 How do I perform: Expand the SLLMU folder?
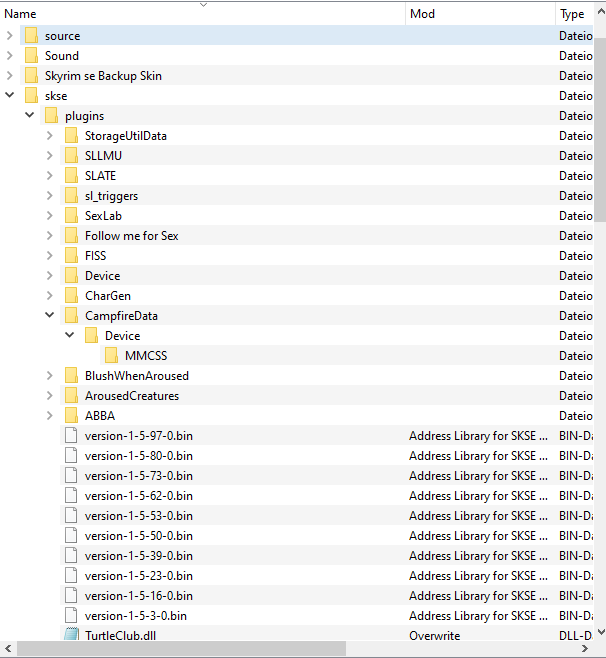[x=50, y=156]
